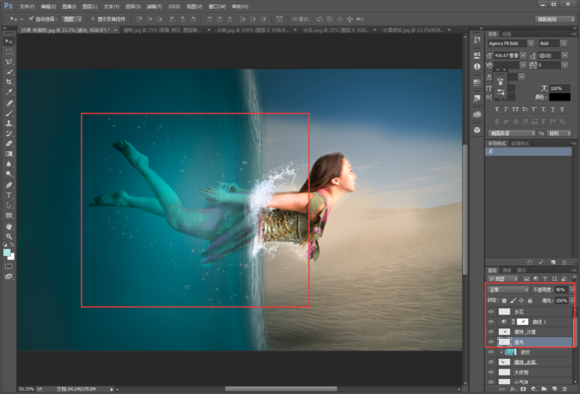Enable the 显示变换控件 show transform controls checkbox
The height and width of the screenshot is (394, 580).
93,19
